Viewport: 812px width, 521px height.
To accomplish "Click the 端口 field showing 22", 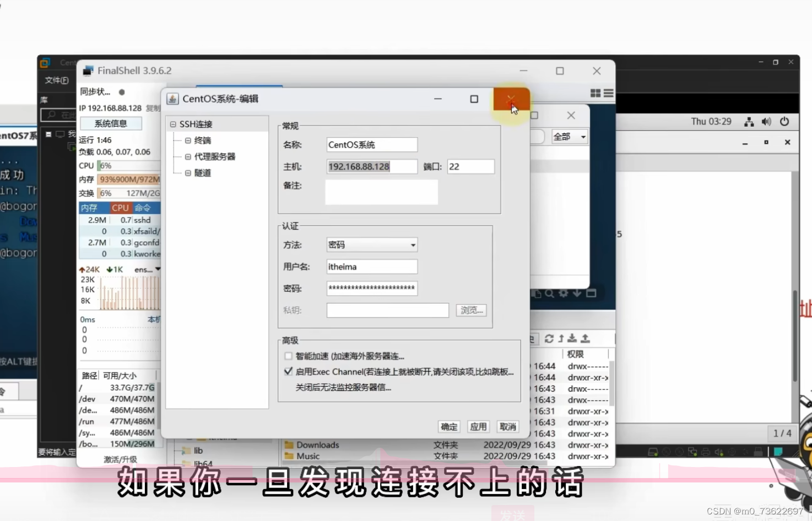I will (x=470, y=166).
